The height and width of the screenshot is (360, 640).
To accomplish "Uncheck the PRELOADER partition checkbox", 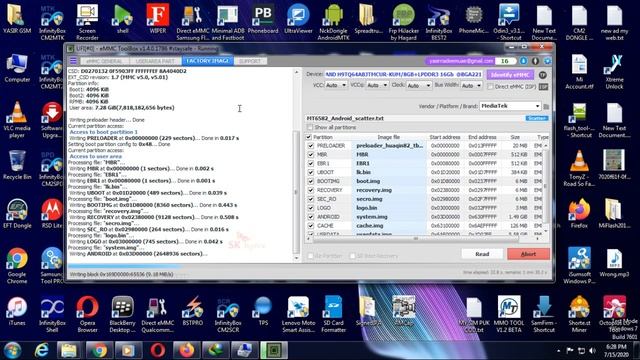I will [x=311, y=146].
